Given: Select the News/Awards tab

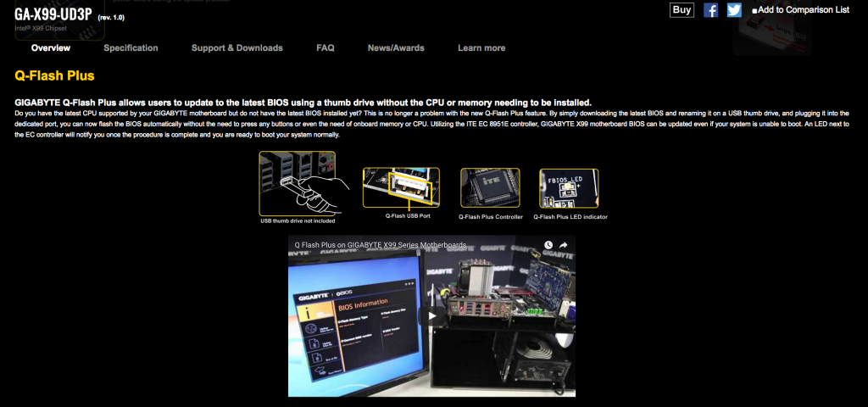Looking at the screenshot, I should click(394, 48).
